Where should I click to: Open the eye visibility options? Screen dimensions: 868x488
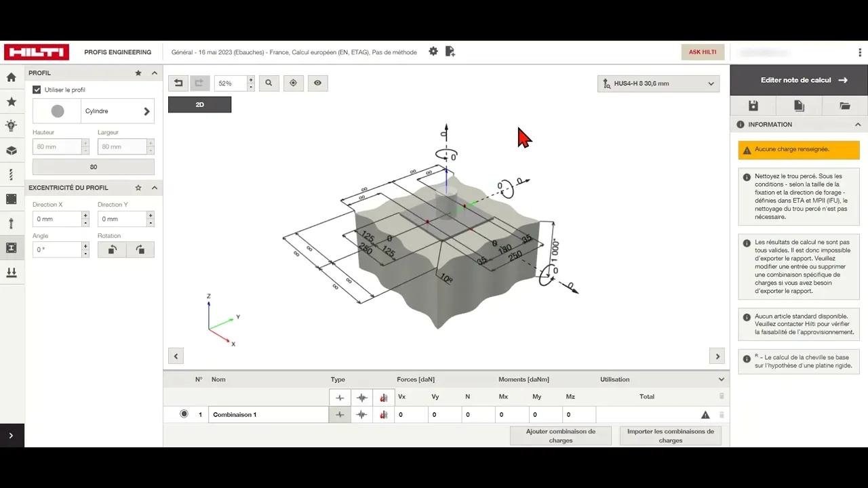317,83
